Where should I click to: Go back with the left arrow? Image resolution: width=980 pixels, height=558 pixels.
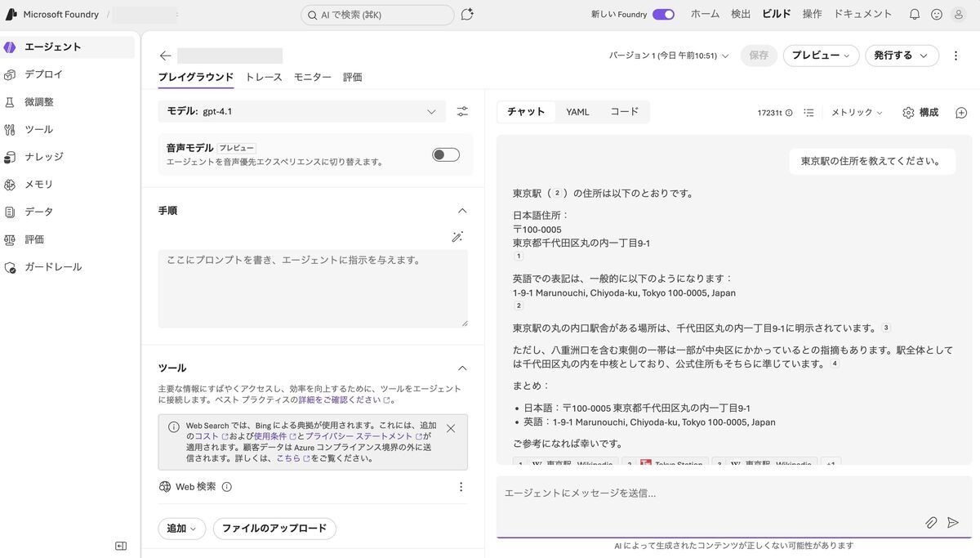(x=166, y=56)
